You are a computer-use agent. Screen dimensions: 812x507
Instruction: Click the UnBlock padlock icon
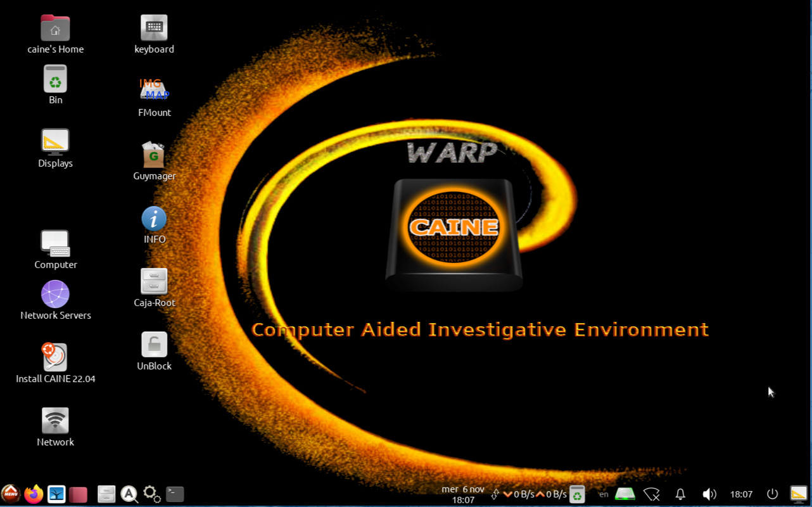click(x=154, y=345)
